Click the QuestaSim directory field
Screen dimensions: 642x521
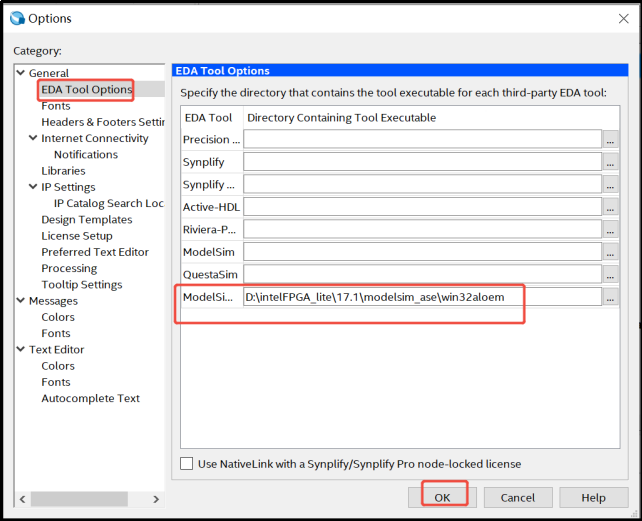pos(422,274)
